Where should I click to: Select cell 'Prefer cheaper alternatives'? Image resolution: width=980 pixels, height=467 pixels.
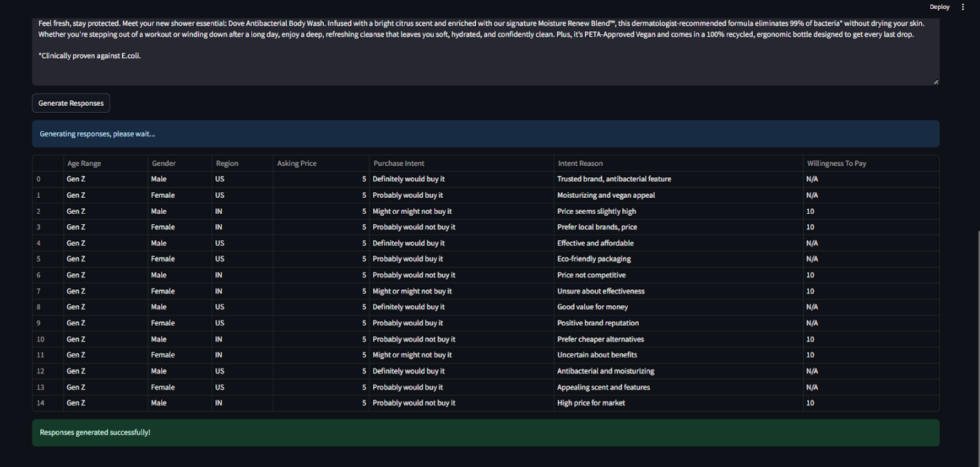[x=678, y=339]
